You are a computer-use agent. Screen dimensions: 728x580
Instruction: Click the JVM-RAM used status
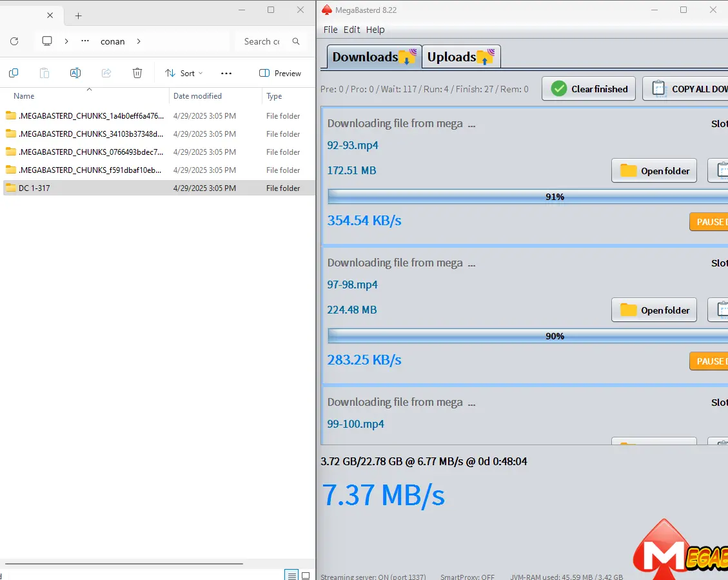click(566, 577)
